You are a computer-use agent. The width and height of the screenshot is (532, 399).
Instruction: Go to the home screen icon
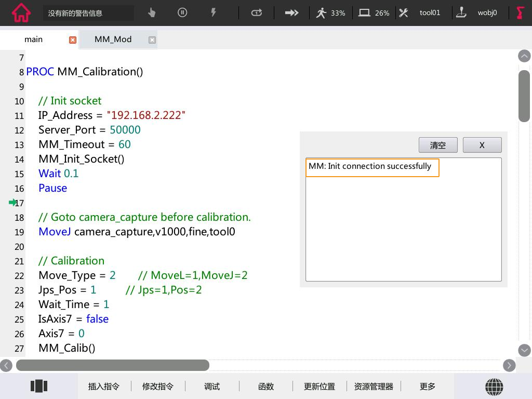21,13
